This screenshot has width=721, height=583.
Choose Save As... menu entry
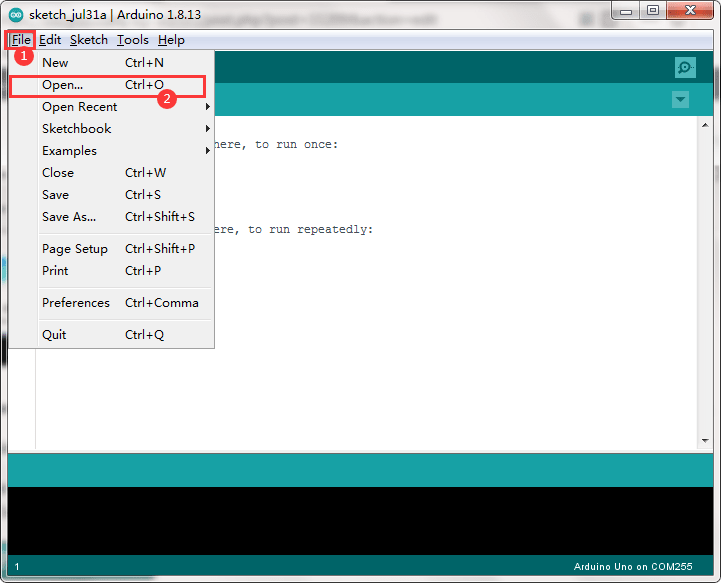[x=111, y=217]
